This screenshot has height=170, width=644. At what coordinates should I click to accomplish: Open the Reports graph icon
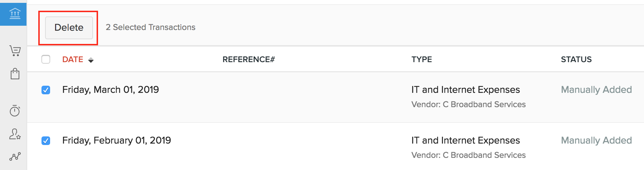(15, 156)
